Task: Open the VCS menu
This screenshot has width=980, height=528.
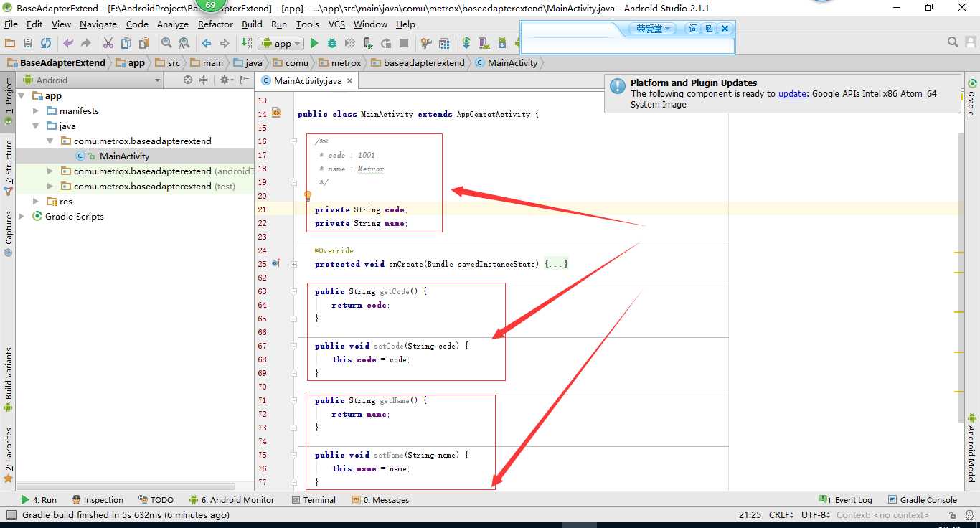Action: tap(336, 24)
